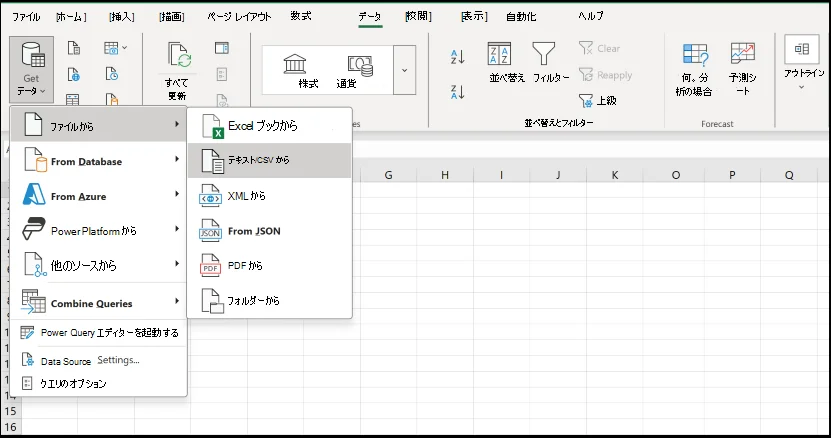Select row 16 header
The width and height of the screenshot is (831, 438).
[x=11, y=427]
